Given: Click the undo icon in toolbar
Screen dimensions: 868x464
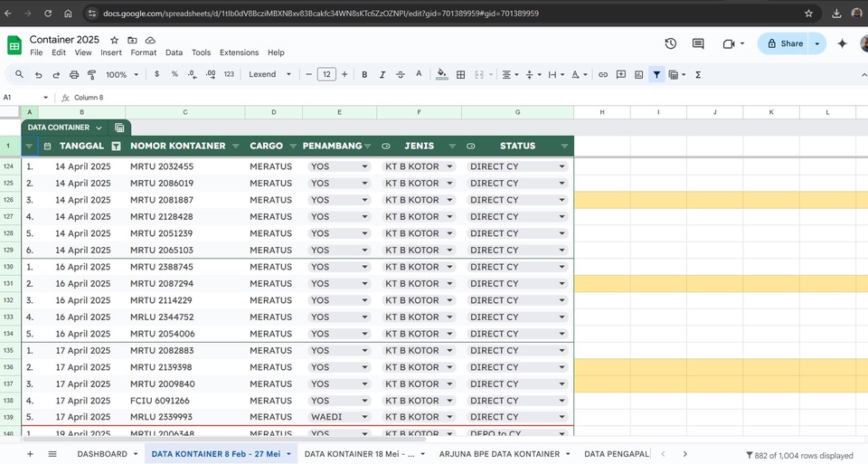Looking at the screenshot, I should pos(38,75).
